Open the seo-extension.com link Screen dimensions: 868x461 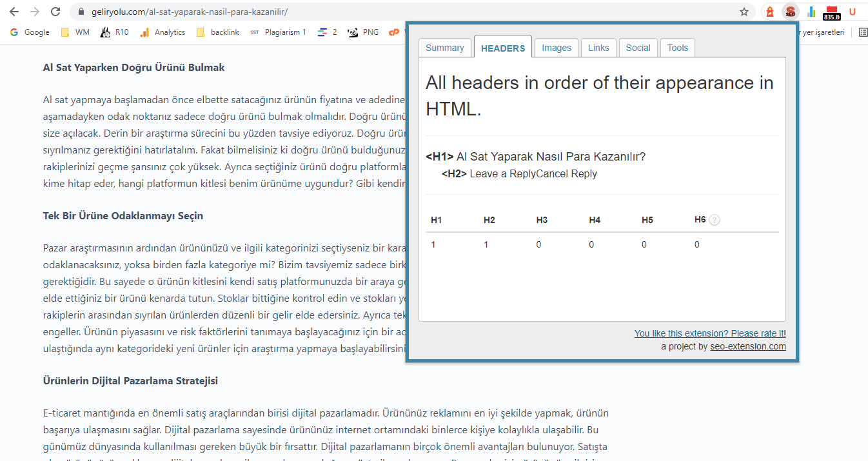click(x=748, y=346)
